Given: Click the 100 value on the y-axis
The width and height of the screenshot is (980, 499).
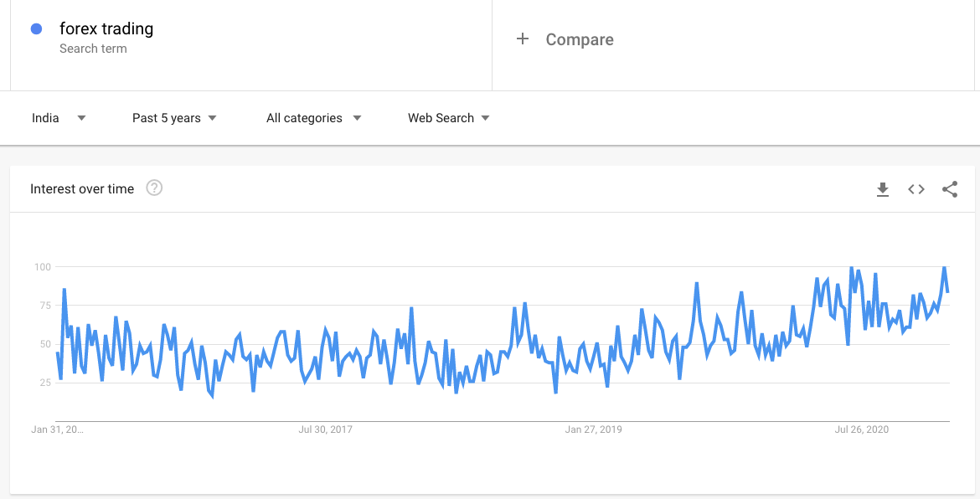Looking at the screenshot, I should 42,267.
